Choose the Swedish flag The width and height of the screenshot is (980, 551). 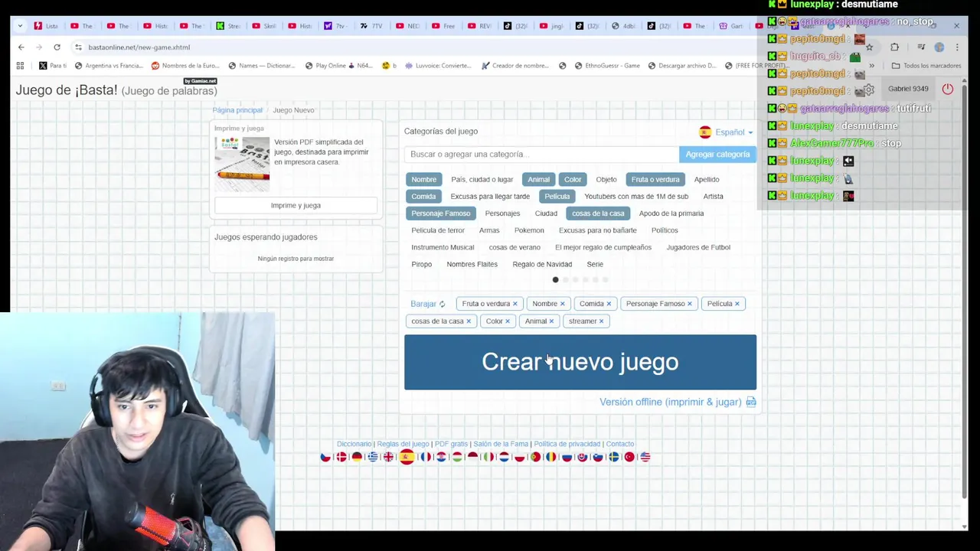pos(613,457)
